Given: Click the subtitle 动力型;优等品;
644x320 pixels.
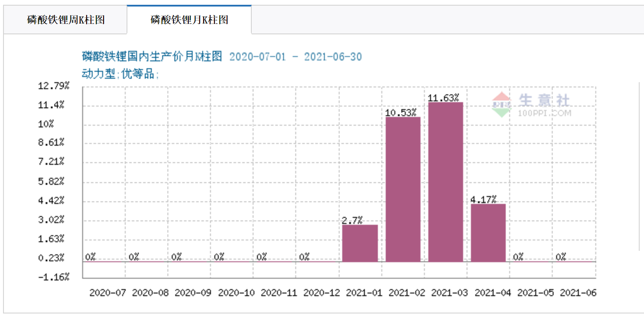Looking at the screenshot, I should pos(120,74).
